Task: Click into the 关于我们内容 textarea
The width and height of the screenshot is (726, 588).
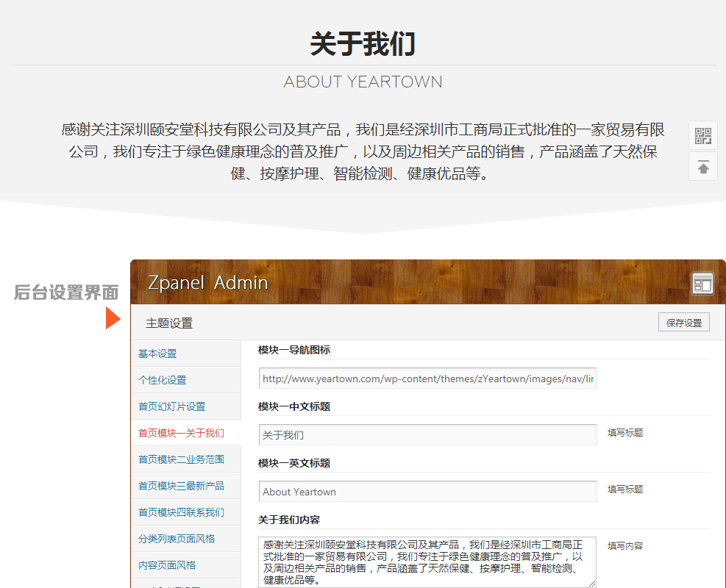Action: pyautogui.click(x=428, y=562)
